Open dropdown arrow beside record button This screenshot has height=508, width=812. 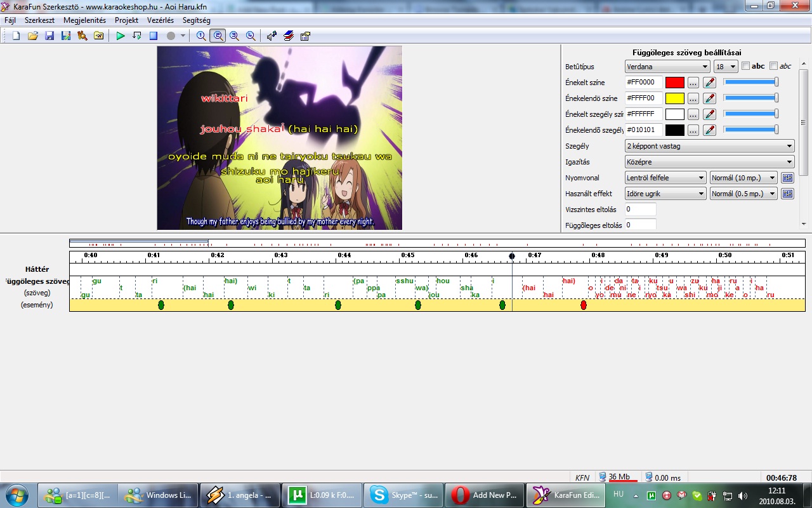[183, 36]
